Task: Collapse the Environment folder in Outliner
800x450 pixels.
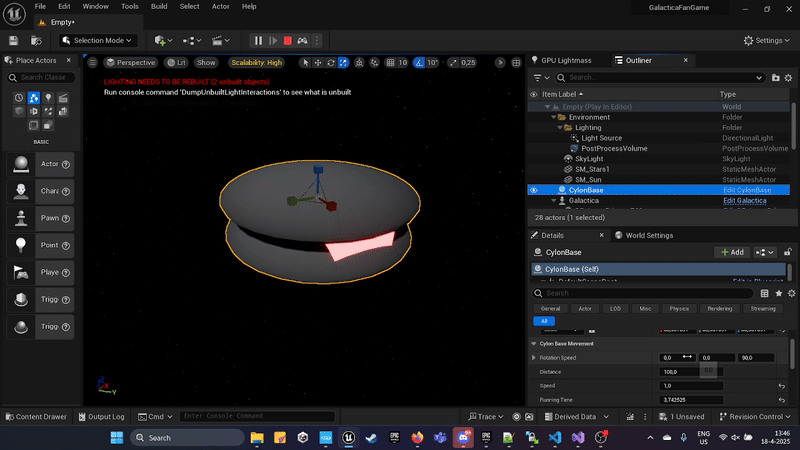Action: pyautogui.click(x=552, y=117)
